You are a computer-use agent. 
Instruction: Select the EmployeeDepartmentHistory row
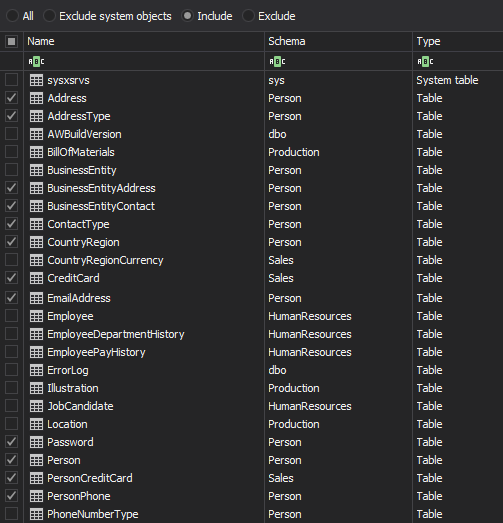[x=252, y=334]
